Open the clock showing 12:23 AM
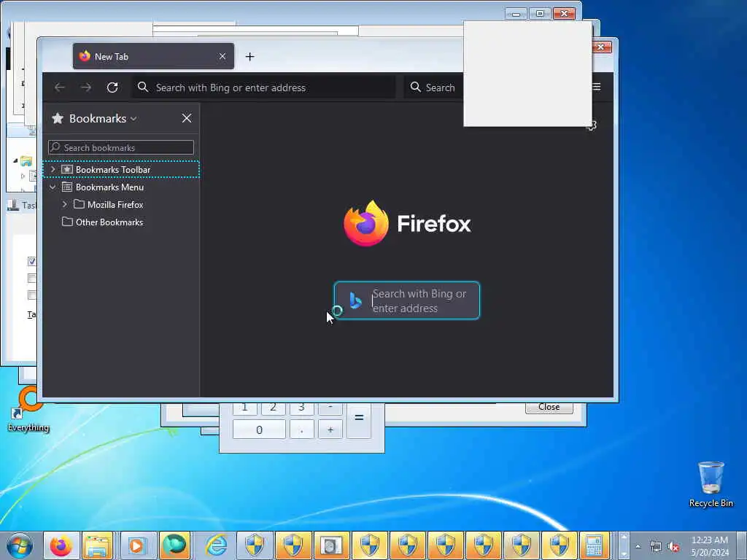This screenshot has width=747, height=560. (710, 546)
